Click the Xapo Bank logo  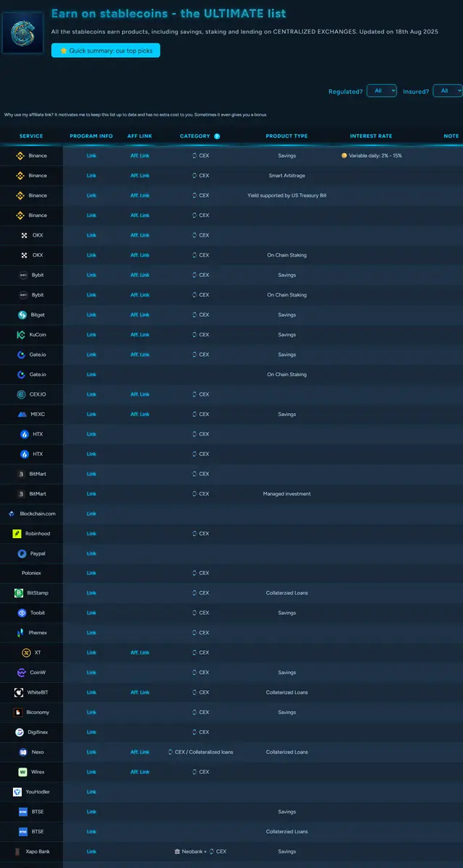pyautogui.click(x=18, y=851)
